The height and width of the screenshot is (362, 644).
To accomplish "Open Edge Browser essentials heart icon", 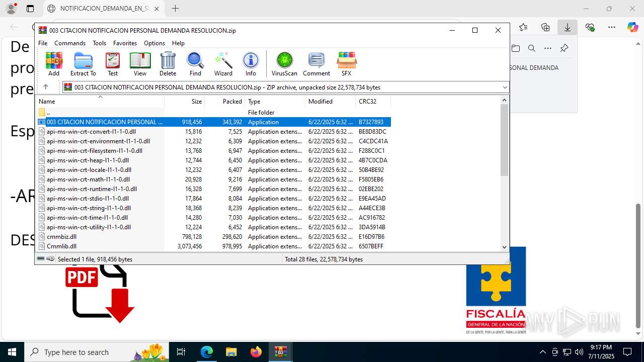I will tap(590, 27).
